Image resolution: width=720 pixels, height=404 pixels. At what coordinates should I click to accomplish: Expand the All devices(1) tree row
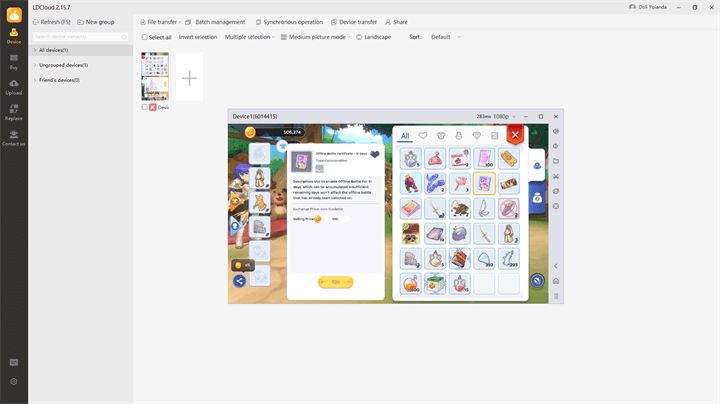click(x=81, y=50)
